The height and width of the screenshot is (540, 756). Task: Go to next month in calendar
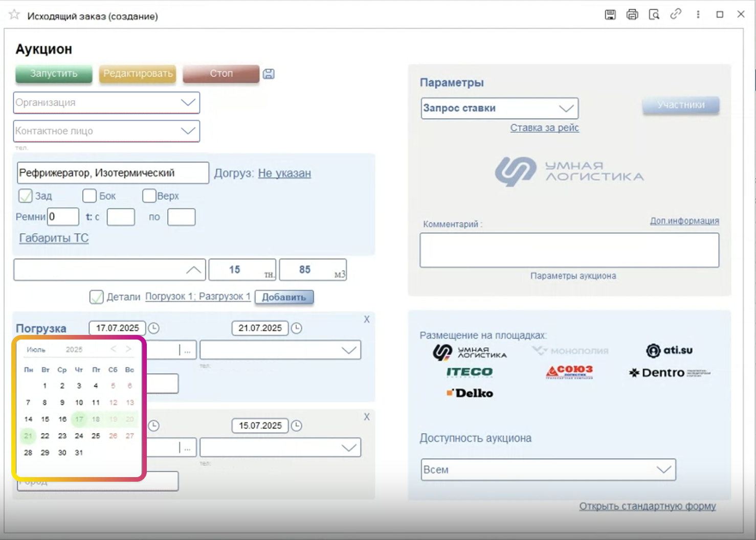coord(129,349)
